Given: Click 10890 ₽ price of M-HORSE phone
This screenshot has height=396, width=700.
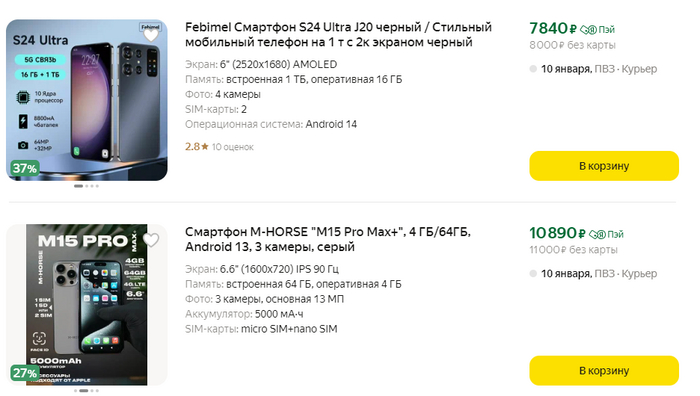Looking at the screenshot, I should [x=557, y=233].
